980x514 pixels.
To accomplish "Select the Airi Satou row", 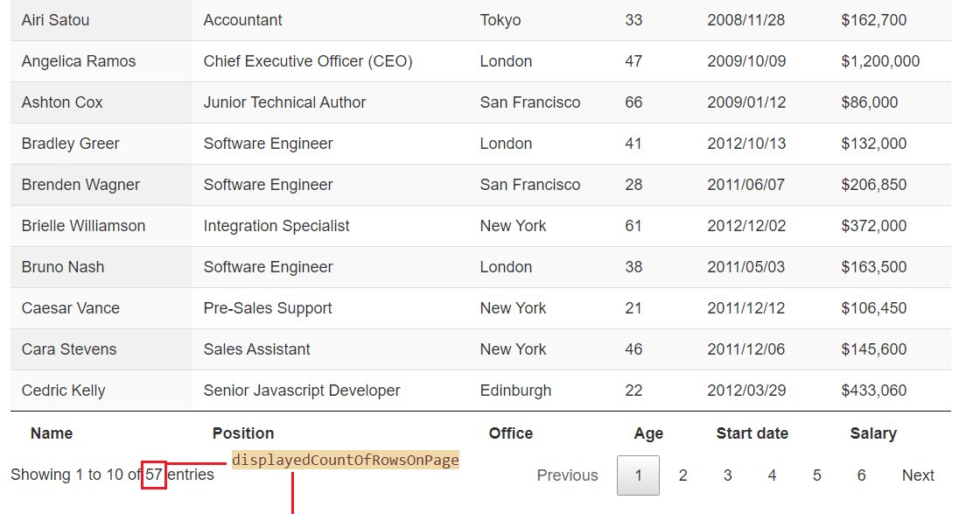I will point(54,19).
